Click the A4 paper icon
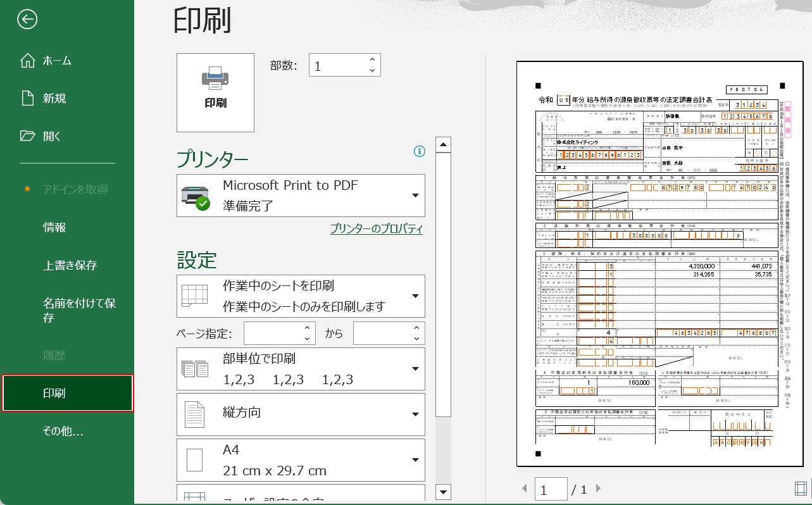The height and width of the screenshot is (505, 812). (194, 460)
